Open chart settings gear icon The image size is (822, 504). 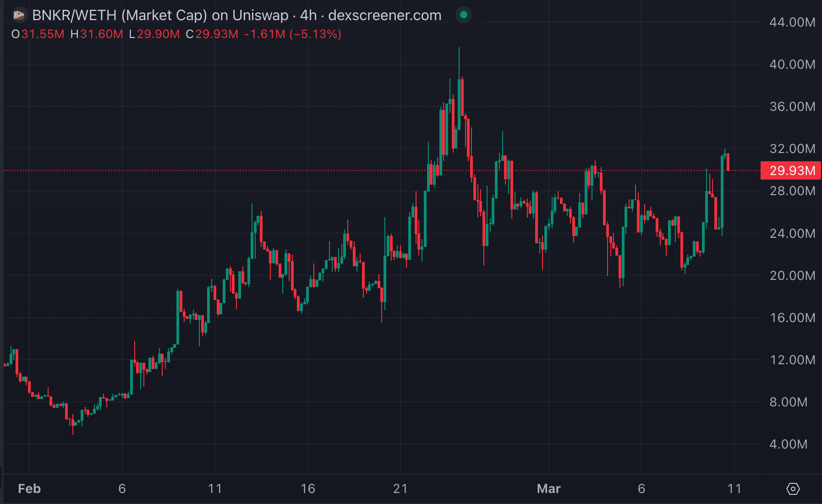coord(793,489)
